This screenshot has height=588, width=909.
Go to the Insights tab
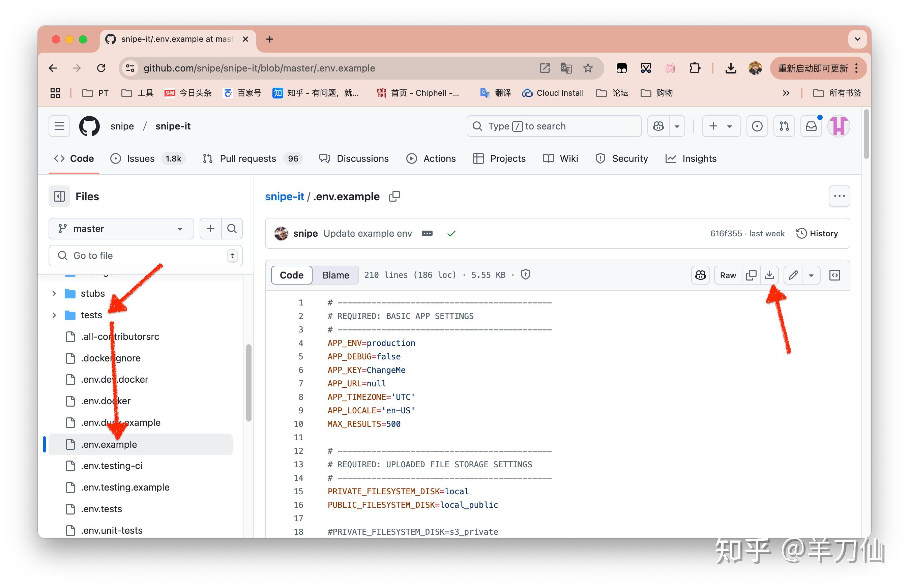point(699,158)
